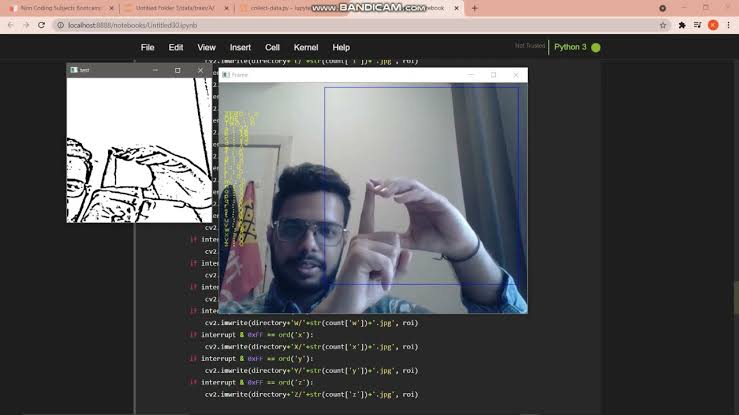Close the Nim Coding Subjects tab
The height and width of the screenshot is (415, 739).
111,8
